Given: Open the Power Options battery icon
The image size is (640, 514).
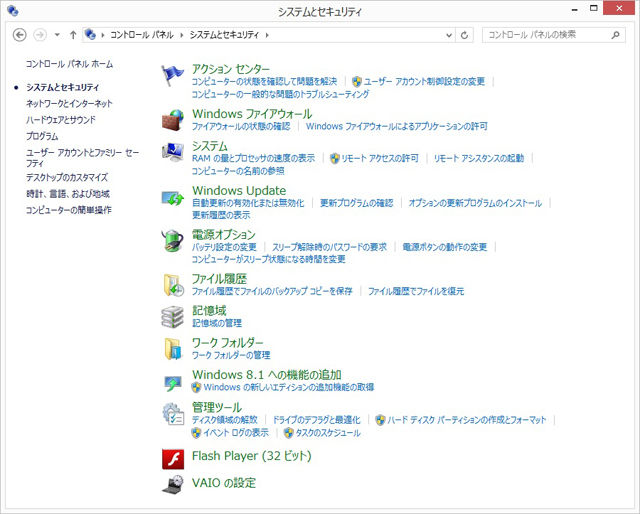Looking at the screenshot, I should coord(172,241).
